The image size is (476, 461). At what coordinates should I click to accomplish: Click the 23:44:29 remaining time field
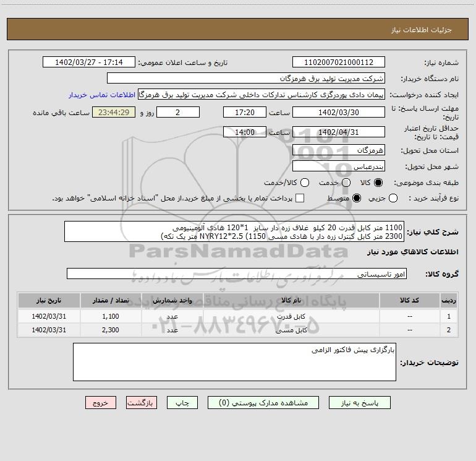coord(114,112)
